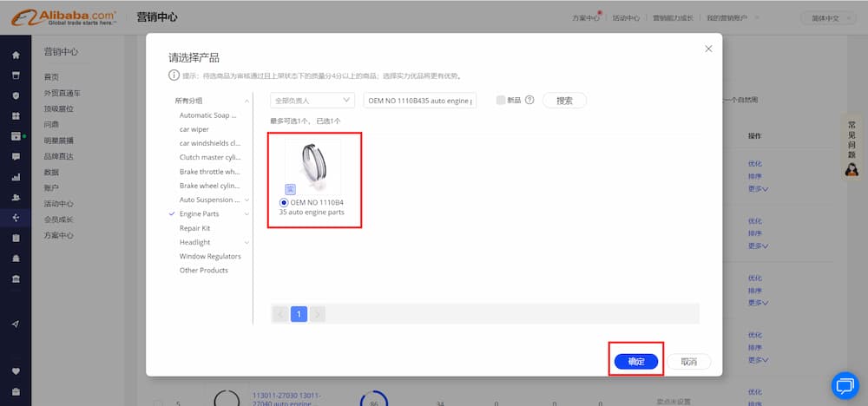Open 会员成长 in the left menu

58,219
